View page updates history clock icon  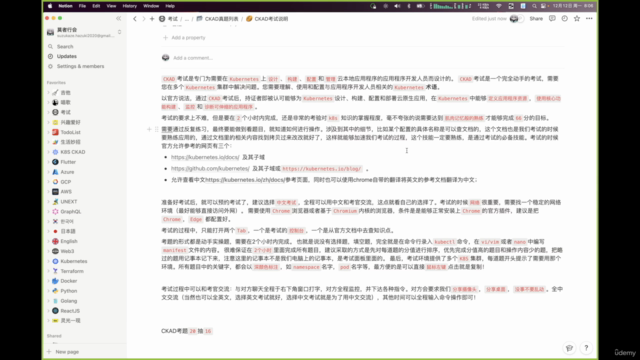[x=564, y=18]
